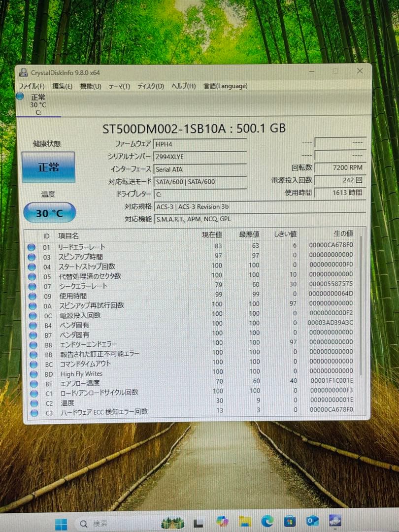
Task: Open the Windows Start menu
Action: (61, 524)
